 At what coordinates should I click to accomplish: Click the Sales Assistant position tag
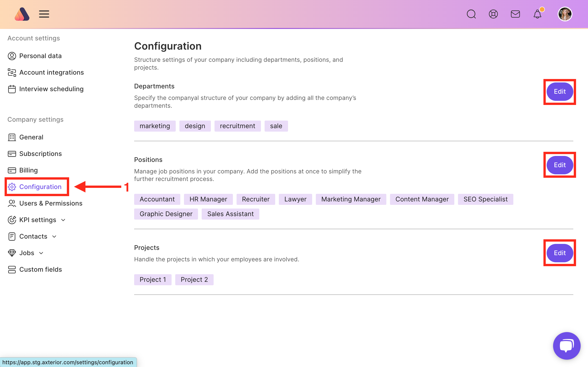point(230,214)
